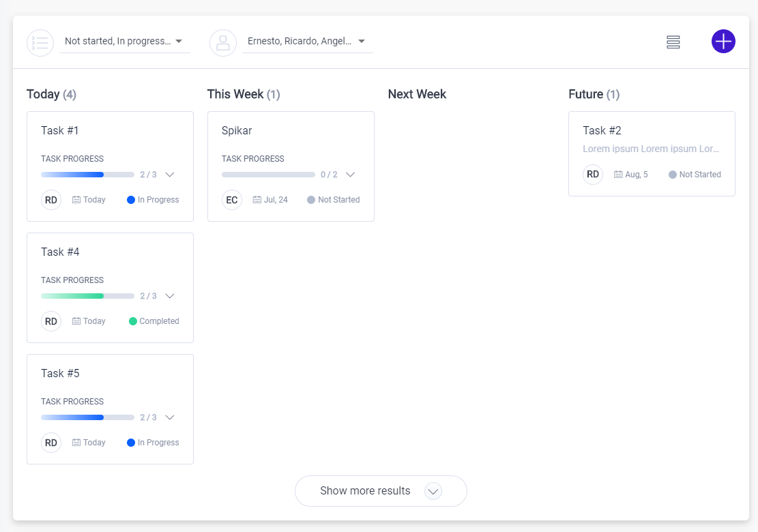Open the Task #4 card title
Screen dimensions: 758x532
point(60,252)
